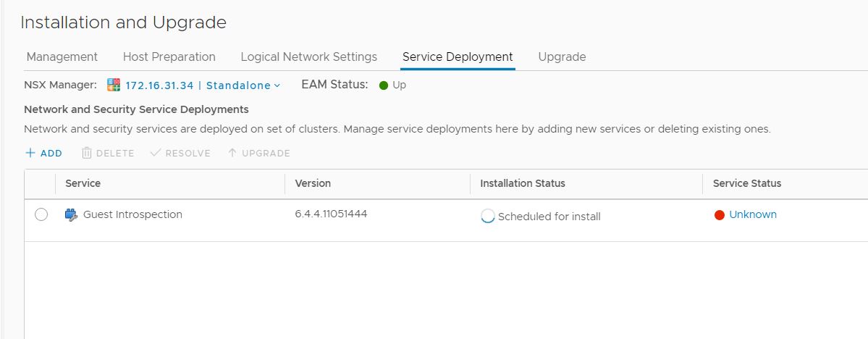The image size is (868, 339).
Task: Sort by the Service column header
Action: click(83, 183)
